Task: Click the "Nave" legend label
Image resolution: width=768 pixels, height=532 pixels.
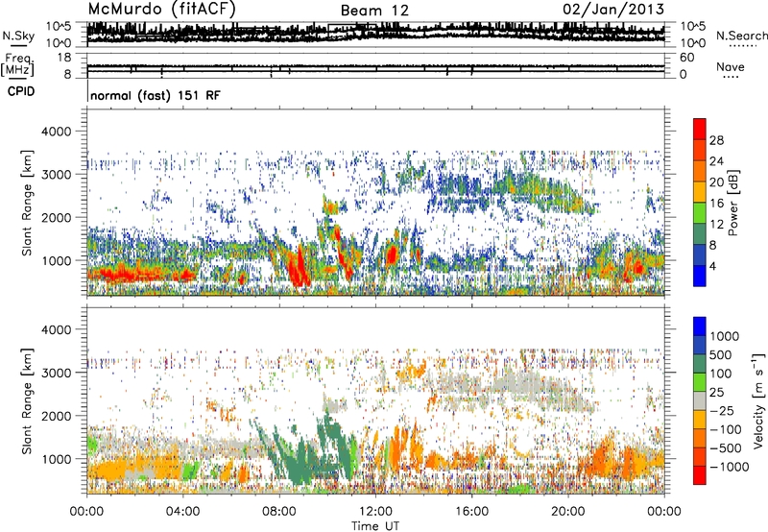Action: pos(731,67)
